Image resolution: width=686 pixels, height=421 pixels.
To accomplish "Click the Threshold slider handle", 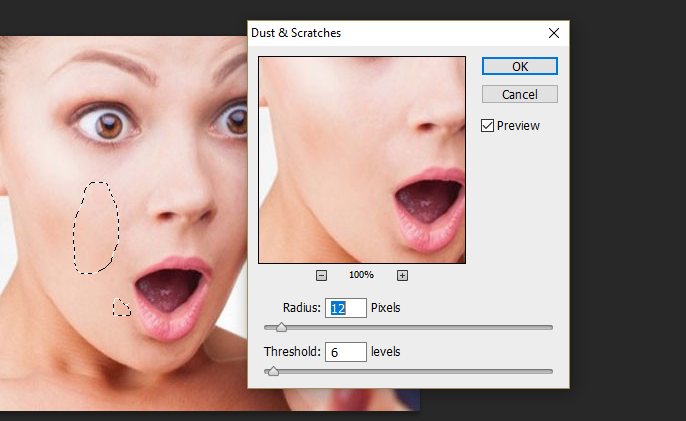I will coord(273,372).
